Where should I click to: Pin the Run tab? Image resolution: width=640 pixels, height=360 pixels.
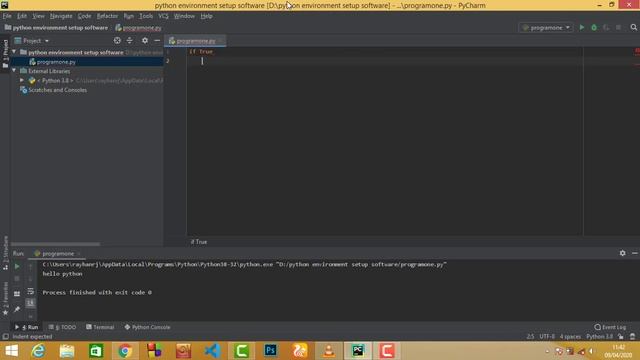[17, 309]
